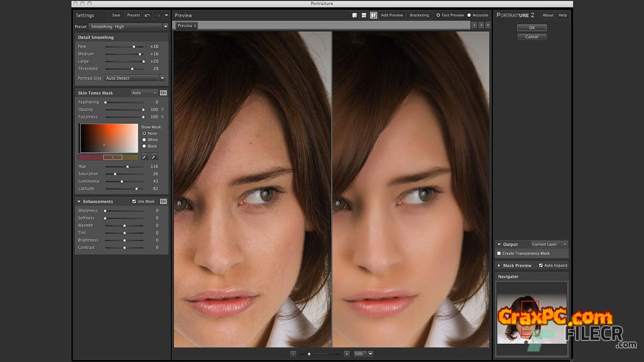
Task: Switch to the Preview 1 tab
Action: point(186,26)
